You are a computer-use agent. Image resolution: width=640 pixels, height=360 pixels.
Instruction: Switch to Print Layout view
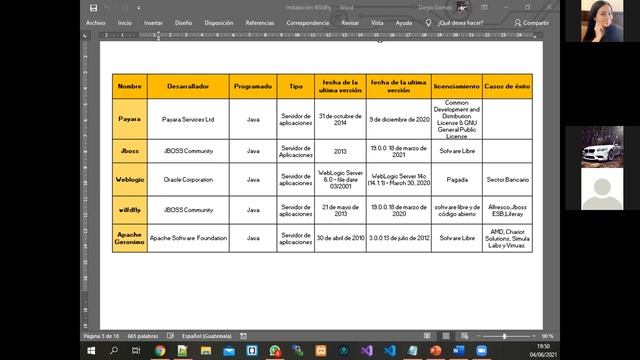(446, 336)
